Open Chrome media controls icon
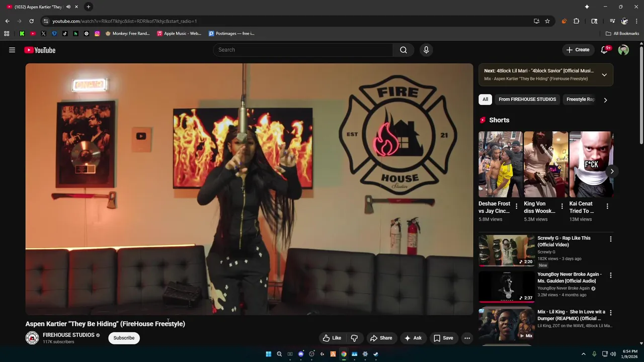 click(612, 21)
